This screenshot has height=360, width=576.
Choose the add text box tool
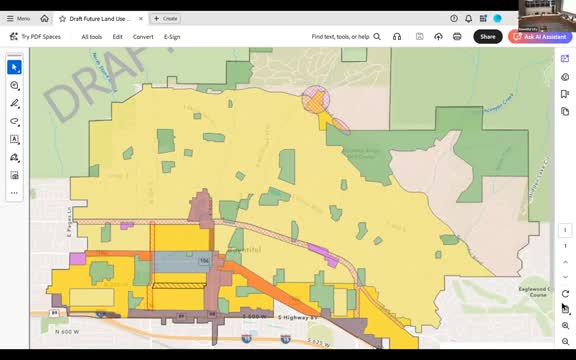(14, 139)
